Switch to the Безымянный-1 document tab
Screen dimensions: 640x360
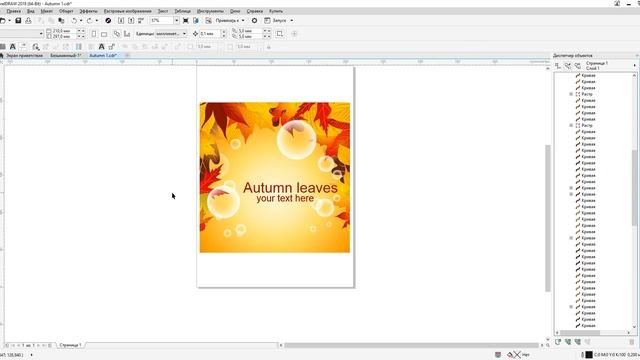pos(66,55)
